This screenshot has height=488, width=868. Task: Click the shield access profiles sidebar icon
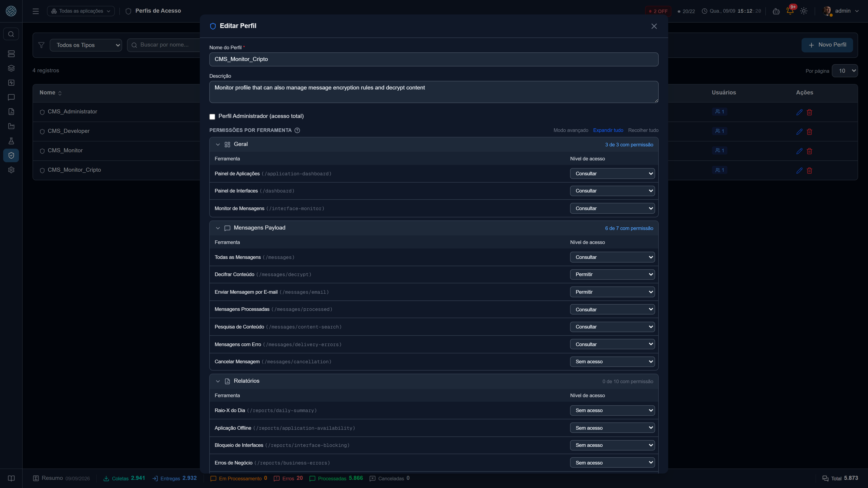tap(11, 155)
